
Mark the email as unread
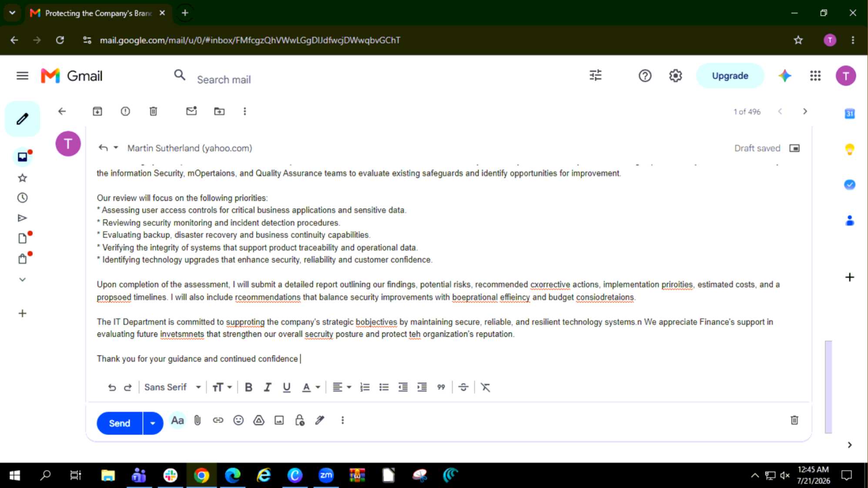(191, 111)
